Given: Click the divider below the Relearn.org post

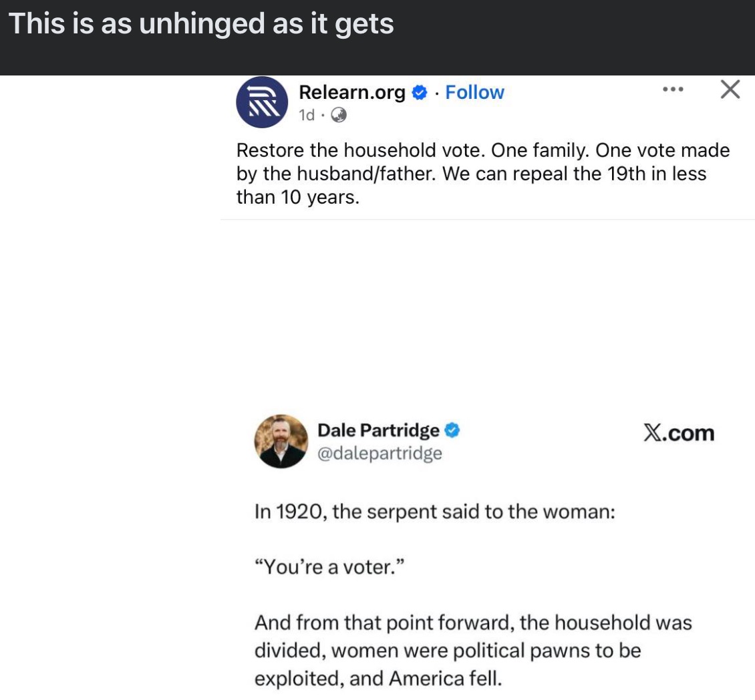Looking at the screenshot, I should [x=487, y=218].
